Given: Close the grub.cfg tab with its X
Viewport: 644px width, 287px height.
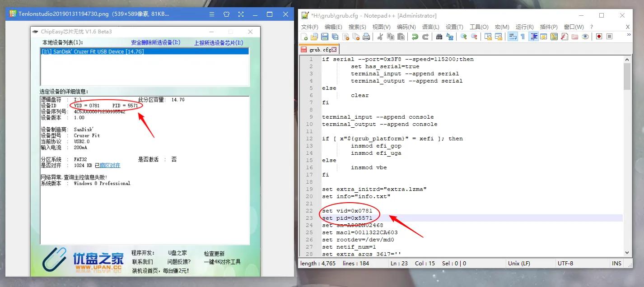Looking at the screenshot, I should coord(334,50).
